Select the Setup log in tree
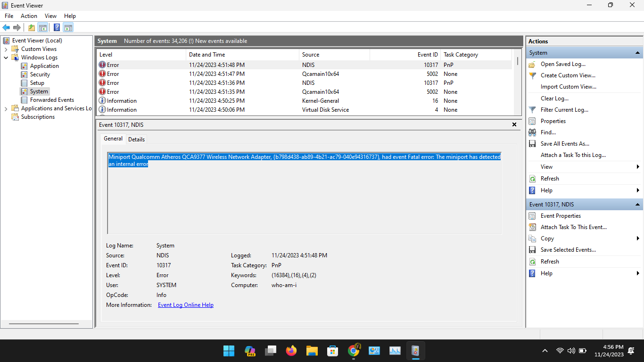The image size is (644, 362). [x=37, y=83]
